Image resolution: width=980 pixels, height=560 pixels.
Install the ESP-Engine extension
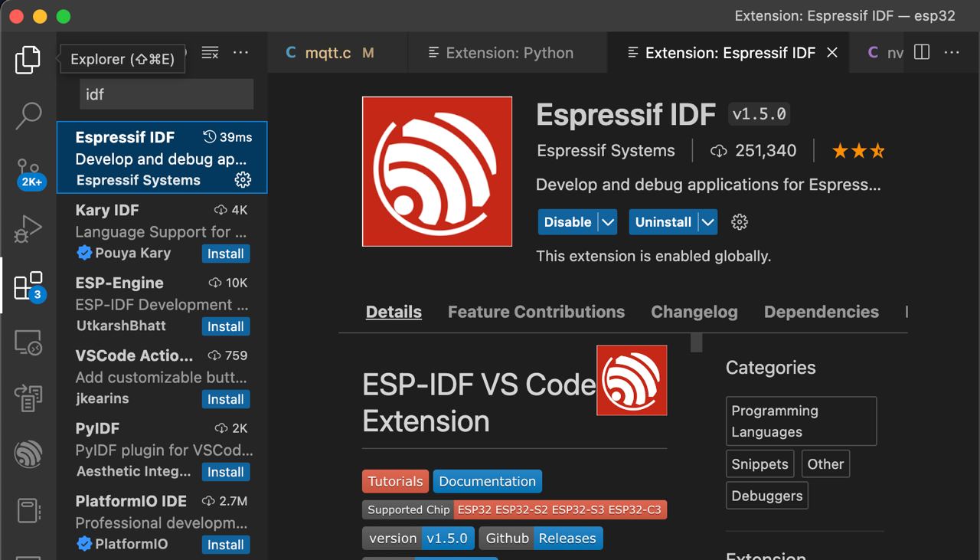click(226, 326)
